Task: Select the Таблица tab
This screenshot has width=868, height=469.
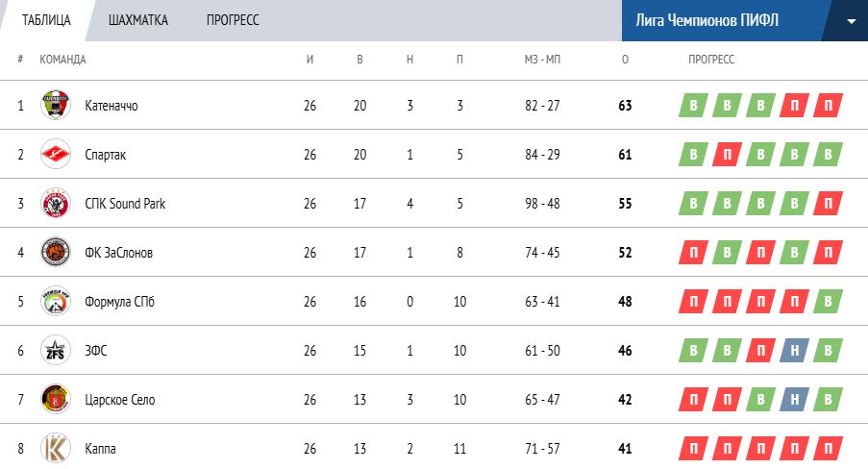Action: pos(46,20)
